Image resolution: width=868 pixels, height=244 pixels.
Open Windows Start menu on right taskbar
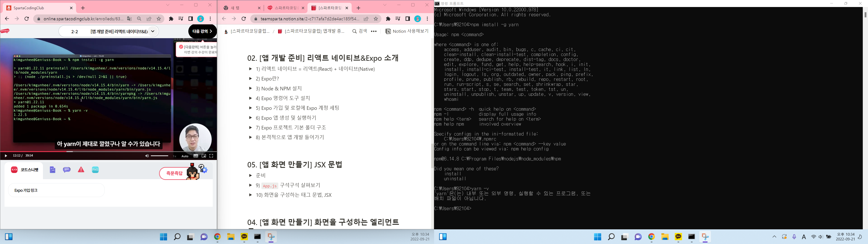coord(598,237)
